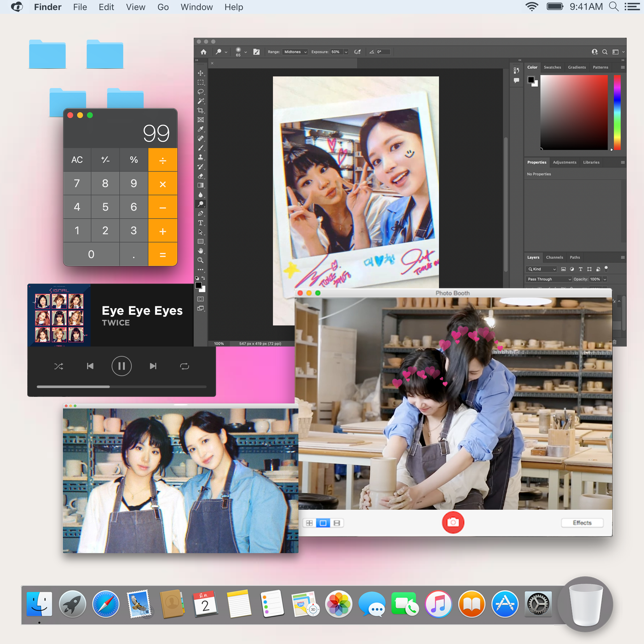Activate the Type tool
Screen dimensions: 644x644
click(x=200, y=223)
